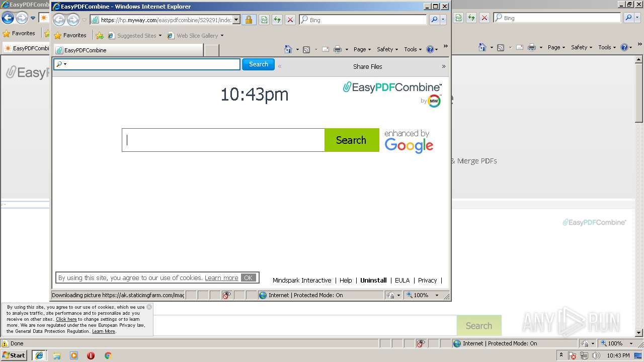Open zoom level dropdown in front status bar
Image resolution: width=644 pixels, height=362 pixels.
click(x=437, y=295)
